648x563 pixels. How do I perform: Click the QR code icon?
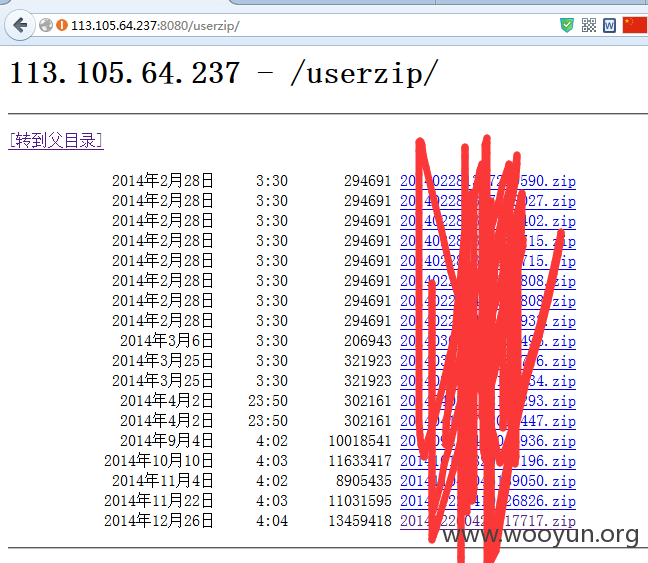click(589, 26)
